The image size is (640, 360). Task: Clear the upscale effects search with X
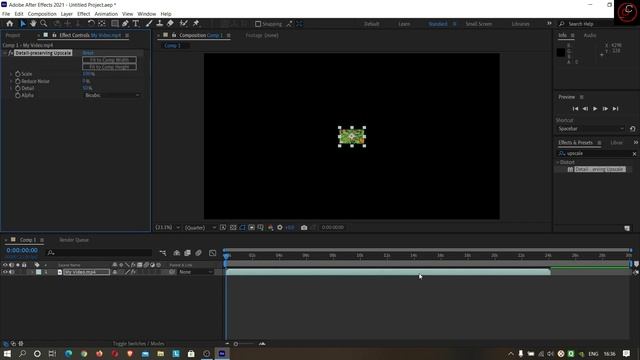pyautogui.click(x=634, y=154)
